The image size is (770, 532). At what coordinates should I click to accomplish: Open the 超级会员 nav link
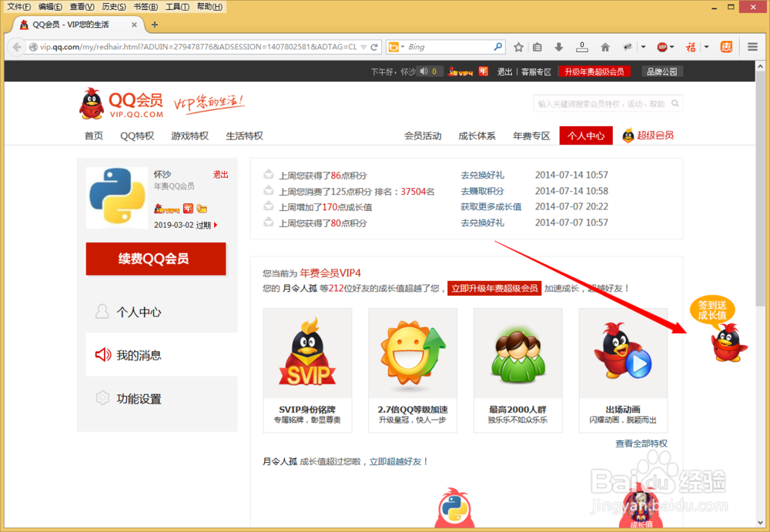[648, 136]
